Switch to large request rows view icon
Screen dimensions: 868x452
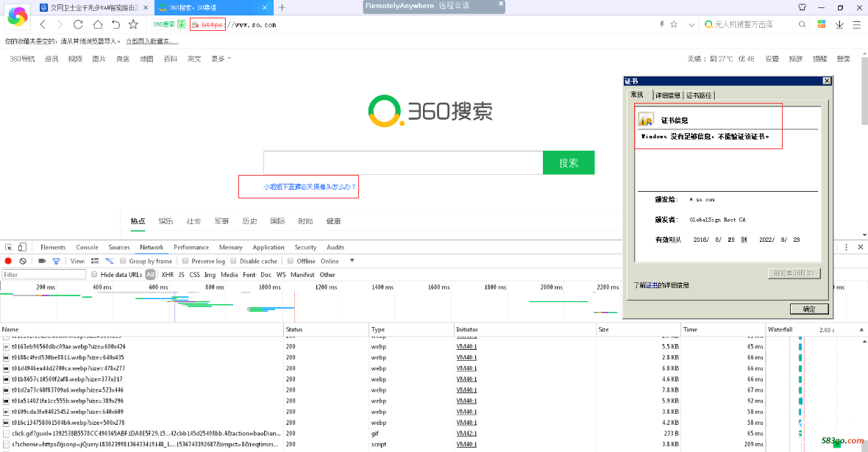(95, 261)
